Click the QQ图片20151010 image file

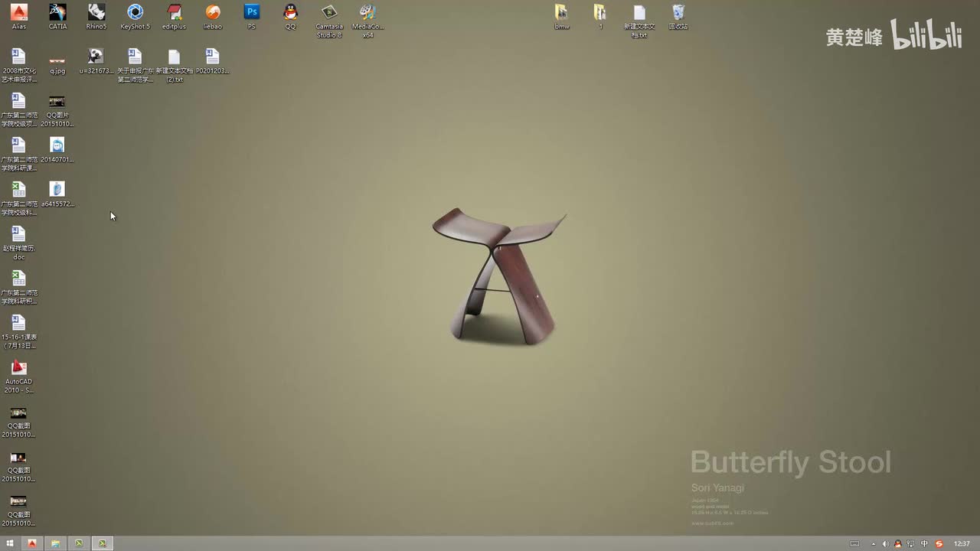pyautogui.click(x=57, y=110)
